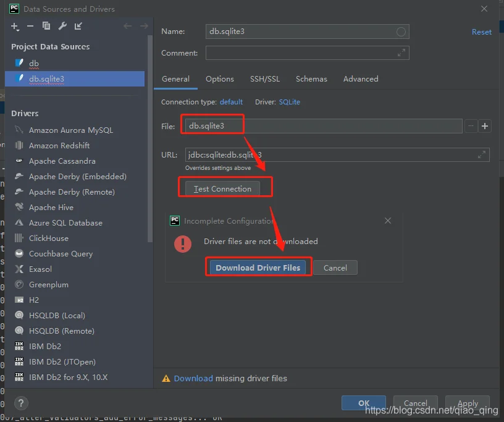This screenshot has height=422, width=504.
Task: Close the Incomplete Configuration popup
Action: coord(388,221)
